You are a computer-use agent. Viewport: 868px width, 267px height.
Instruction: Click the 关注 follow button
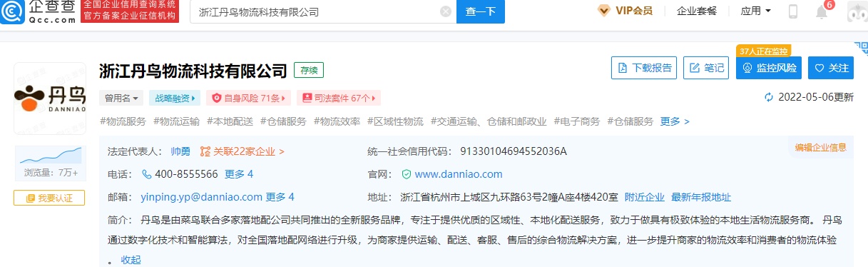pyautogui.click(x=832, y=68)
